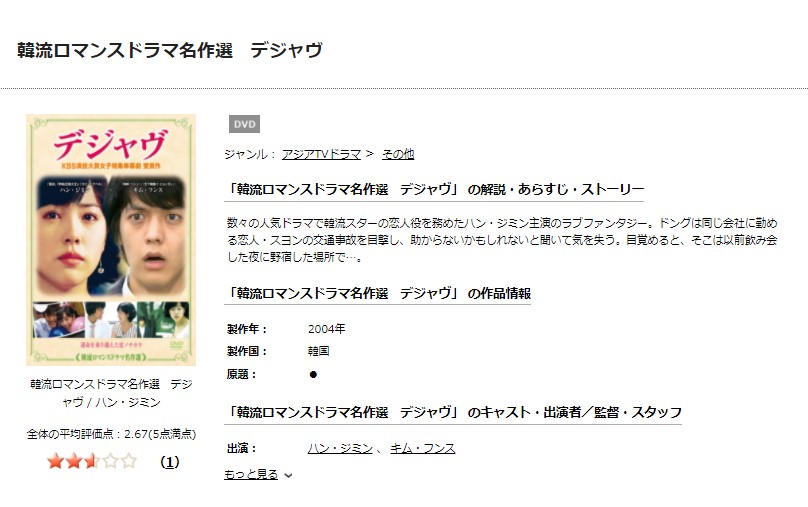
Task: Open the アジアTVドラマ genre link
Action: (321, 154)
